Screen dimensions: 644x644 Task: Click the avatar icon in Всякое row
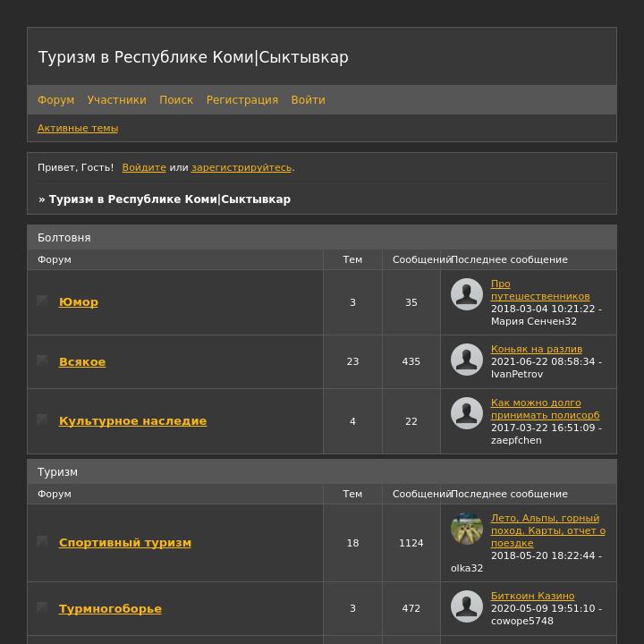(x=467, y=360)
